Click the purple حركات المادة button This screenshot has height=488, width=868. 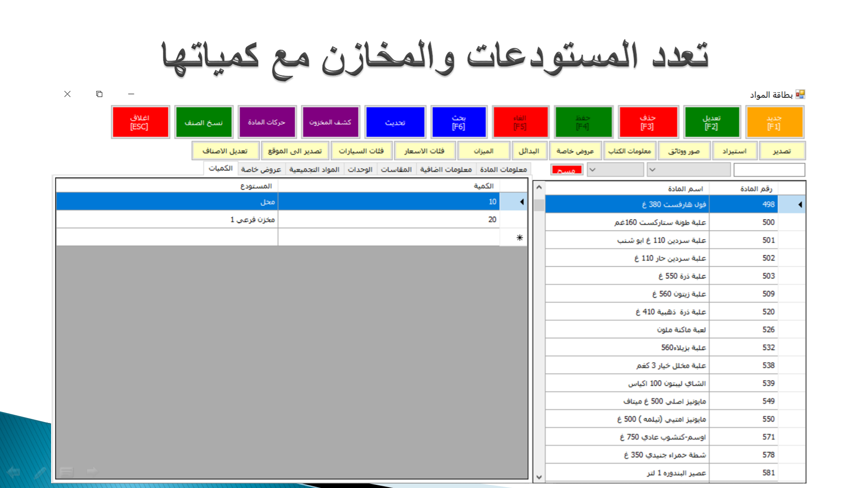point(267,122)
